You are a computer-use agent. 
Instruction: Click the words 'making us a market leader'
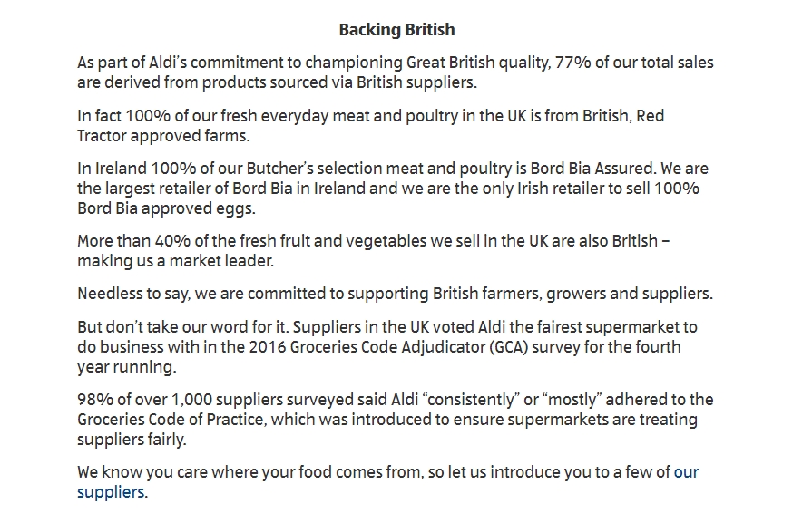[174, 261]
